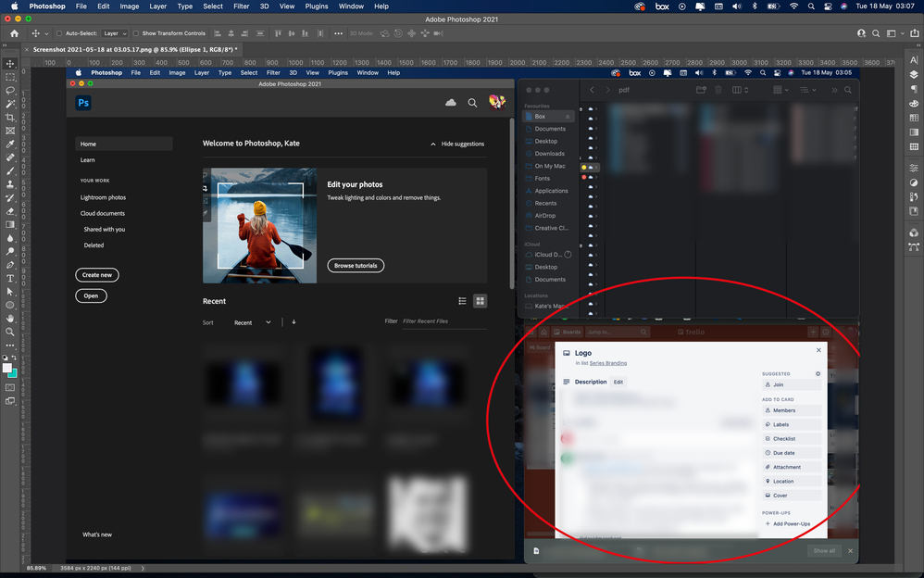Image resolution: width=924 pixels, height=578 pixels.
Task: Select the Rectangular Marquee tool
Action: 10,77
